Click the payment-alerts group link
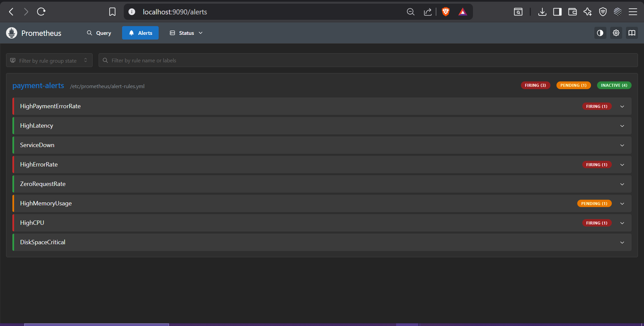Screen dimensions: 644x326 pyautogui.click(x=38, y=86)
